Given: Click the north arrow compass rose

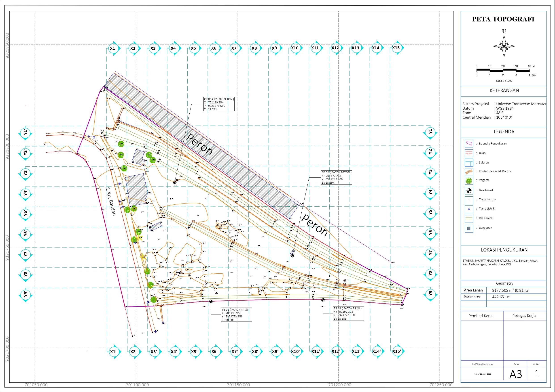Looking at the screenshot, I should (x=504, y=46).
